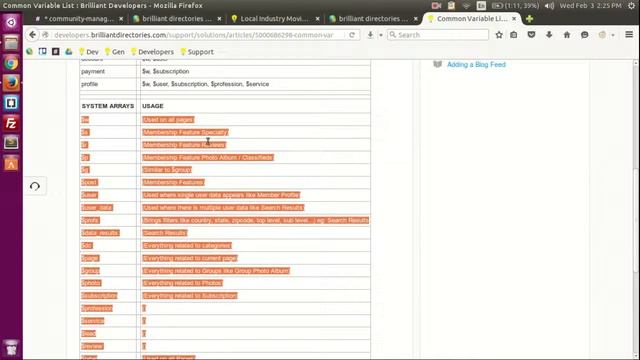Go back with the browser back arrow
The width and height of the screenshot is (640, 360).
[x=32, y=35]
